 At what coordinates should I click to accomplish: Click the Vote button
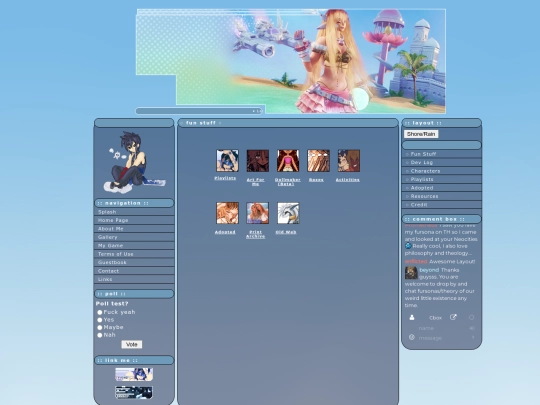click(x=132, y=344)
